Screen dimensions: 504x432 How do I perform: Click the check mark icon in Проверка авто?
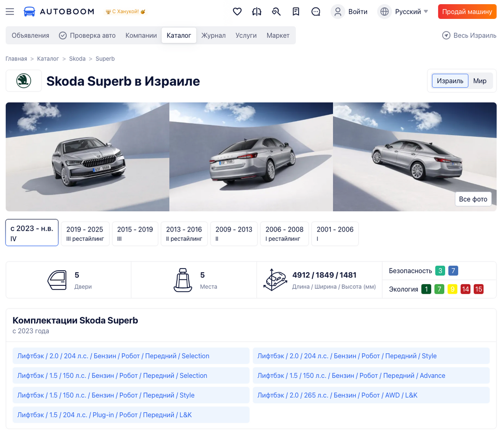[x=63, y=35]
